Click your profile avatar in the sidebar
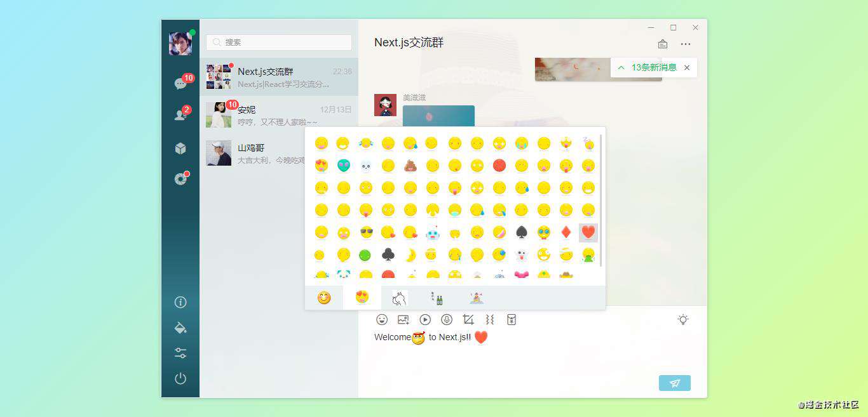This screenshot has width=868, height=417. click(x=180, y=43)
